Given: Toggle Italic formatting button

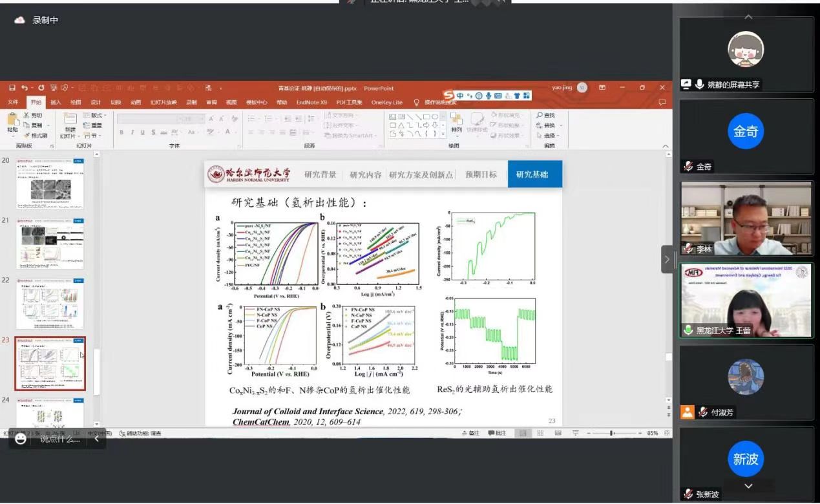Looking at the screenshot, I should [132, 132].
